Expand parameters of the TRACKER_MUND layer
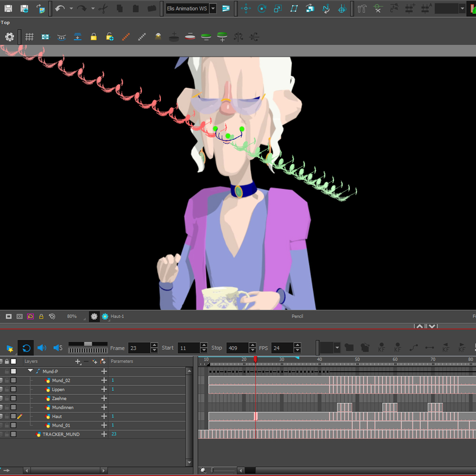This screenshot has height=476, width=476. click(x=104, y=435)
